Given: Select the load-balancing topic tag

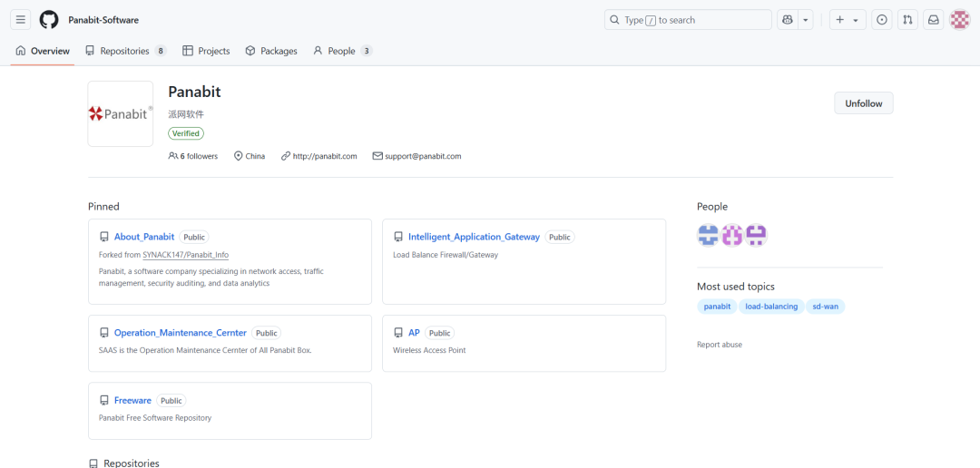Looking at the screenshot, I should (x=771, y=307).
